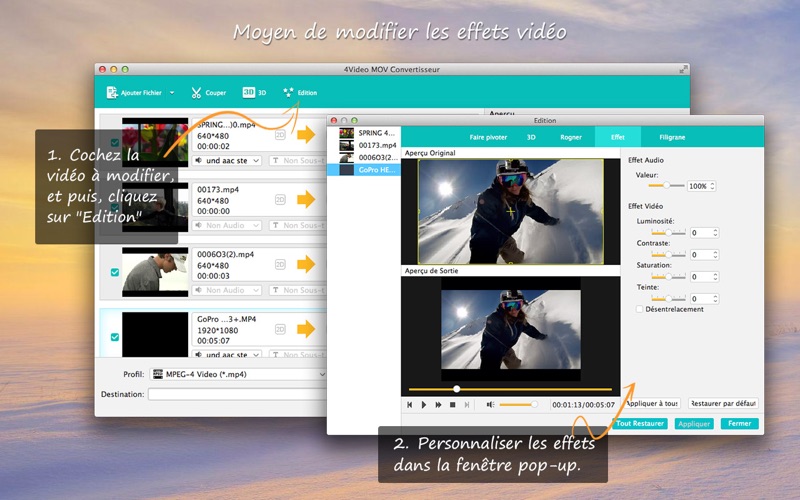Toggle the SPRING video checkbox in main list
The image size is (800, 500).
pos(115,143)
